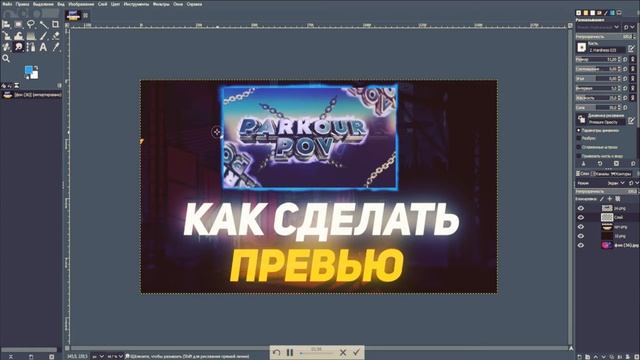Click the checkmark on the recording overlay
The image size is (640, 360).
tap(356, 352)
